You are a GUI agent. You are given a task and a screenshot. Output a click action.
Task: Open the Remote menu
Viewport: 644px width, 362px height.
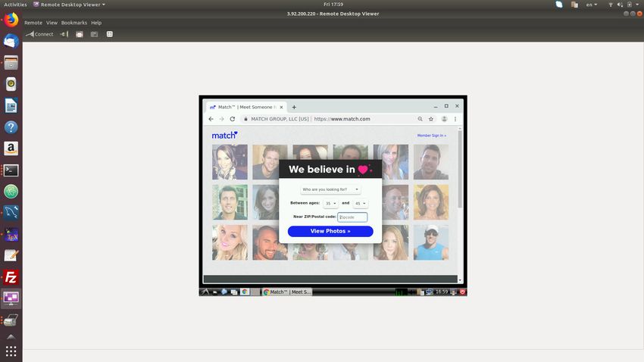[33, 23]
